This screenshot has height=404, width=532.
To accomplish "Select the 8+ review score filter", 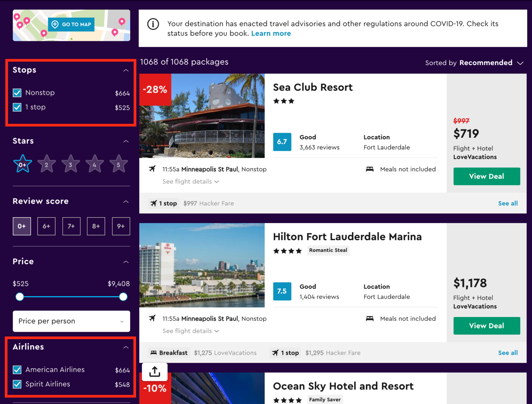I will point(96,226).
